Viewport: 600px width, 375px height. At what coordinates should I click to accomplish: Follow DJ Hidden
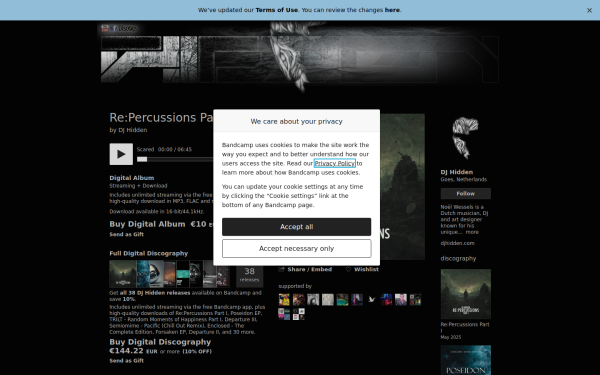(x=466, y=194)
